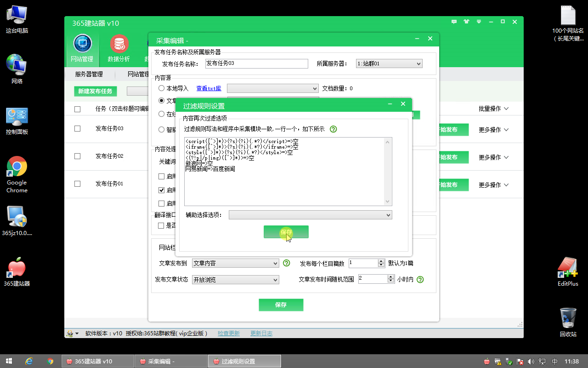The image size is (588, 368).
Task: Select the second content source radio button starting with 文
Action: tap(161, 100)
